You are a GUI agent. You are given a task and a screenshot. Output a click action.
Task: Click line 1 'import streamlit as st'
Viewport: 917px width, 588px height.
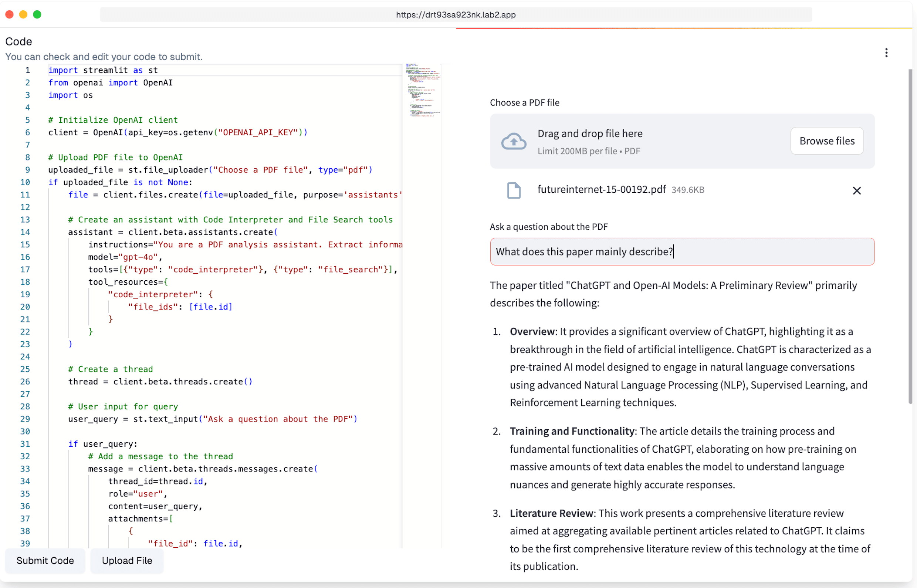click(103, 70)
